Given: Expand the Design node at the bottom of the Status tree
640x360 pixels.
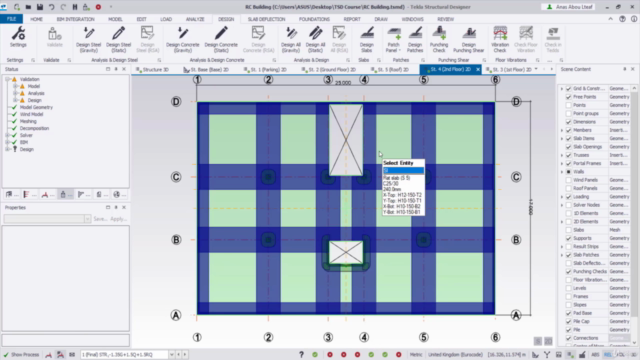Looking at the screenshot, I should point(7,149).
